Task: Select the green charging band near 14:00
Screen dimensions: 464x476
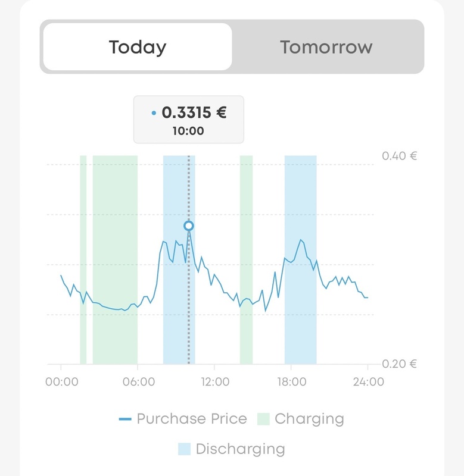Action: point(246,259)
